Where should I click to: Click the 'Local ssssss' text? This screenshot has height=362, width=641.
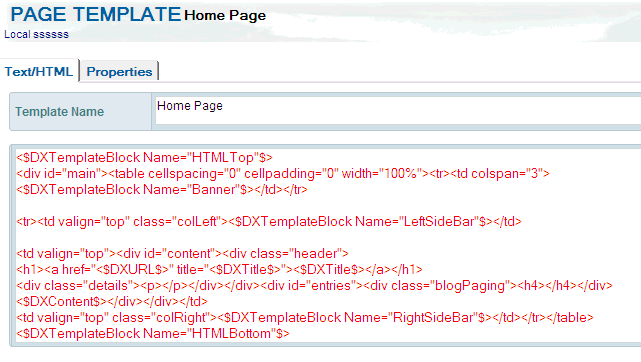36,34
